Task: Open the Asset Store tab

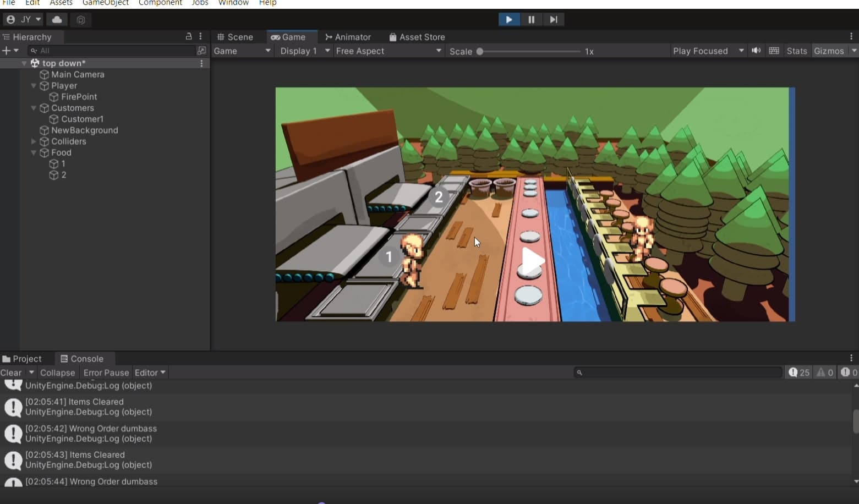Action: point(417,37)
